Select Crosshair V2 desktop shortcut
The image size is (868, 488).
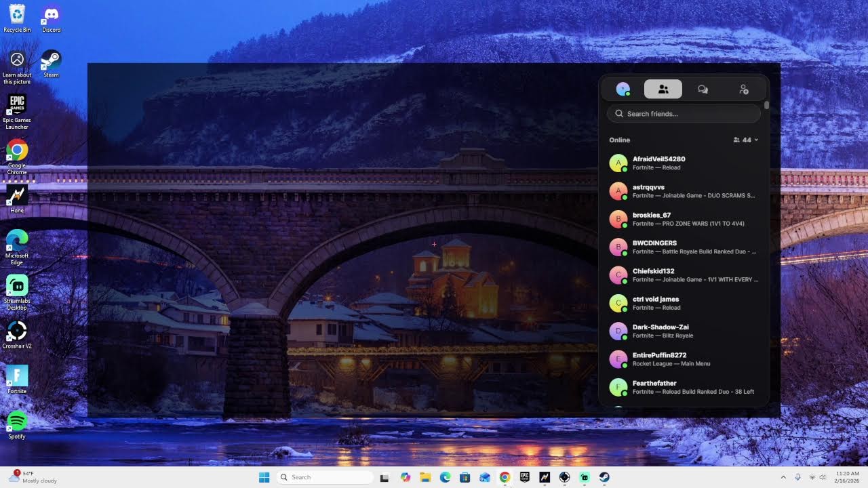(17, 335)
